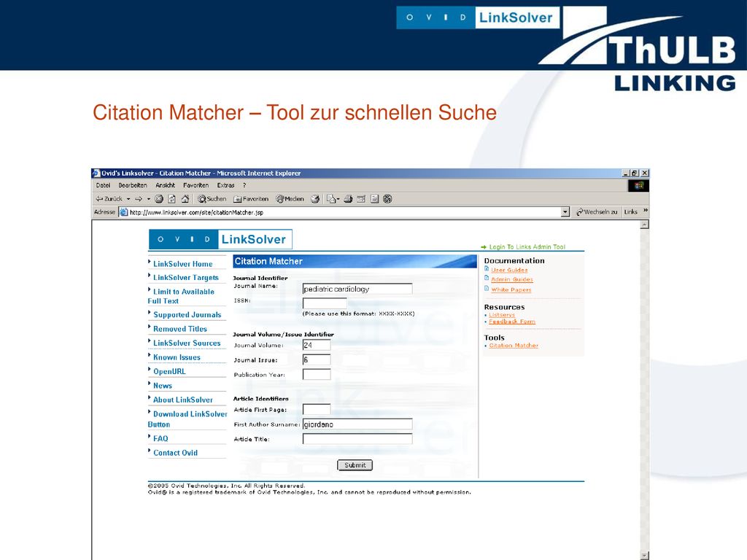Viewport: 747px width, 560px height.
Task: Open Feedback Form link
Action: (512, 322)
